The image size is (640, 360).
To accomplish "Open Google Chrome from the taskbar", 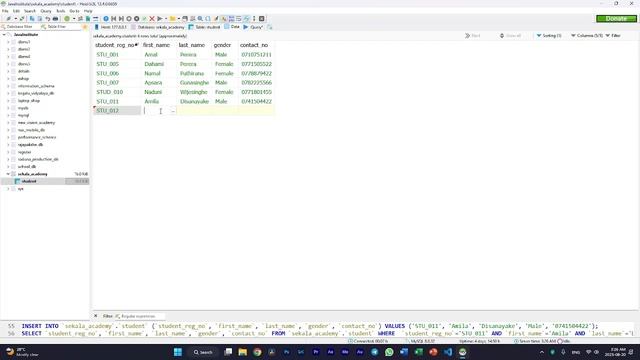I will pos(257,352).
